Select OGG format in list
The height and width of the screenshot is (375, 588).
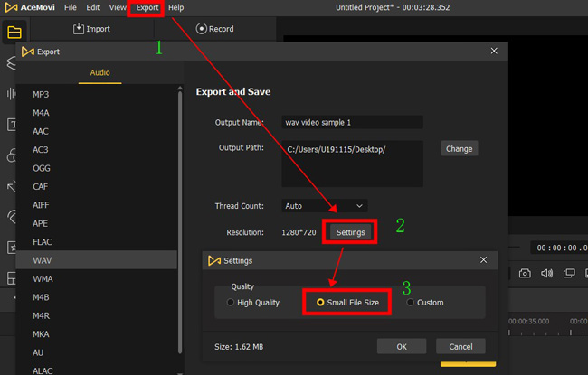click(97, 168)
